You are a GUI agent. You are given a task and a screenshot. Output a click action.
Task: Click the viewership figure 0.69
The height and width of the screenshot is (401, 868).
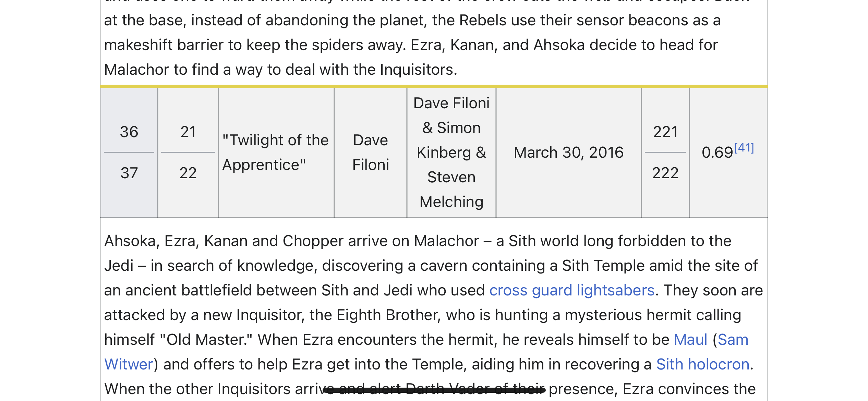coord(717,153)
